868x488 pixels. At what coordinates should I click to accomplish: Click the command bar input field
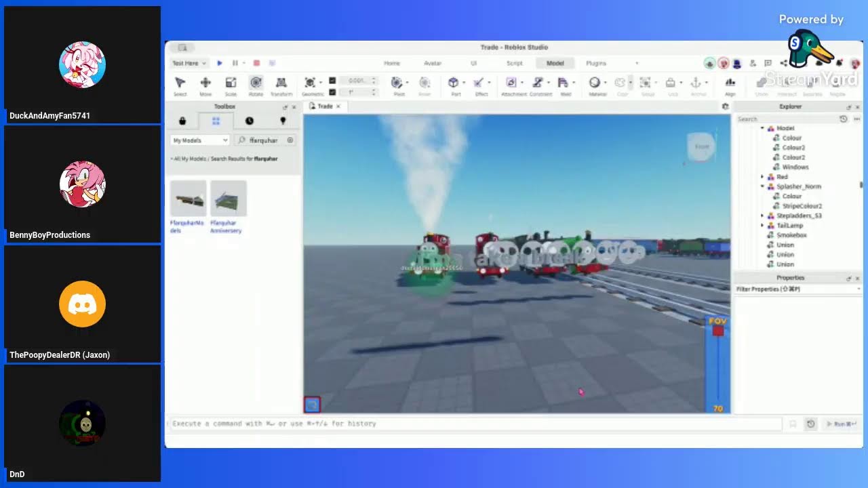(475, 424)
